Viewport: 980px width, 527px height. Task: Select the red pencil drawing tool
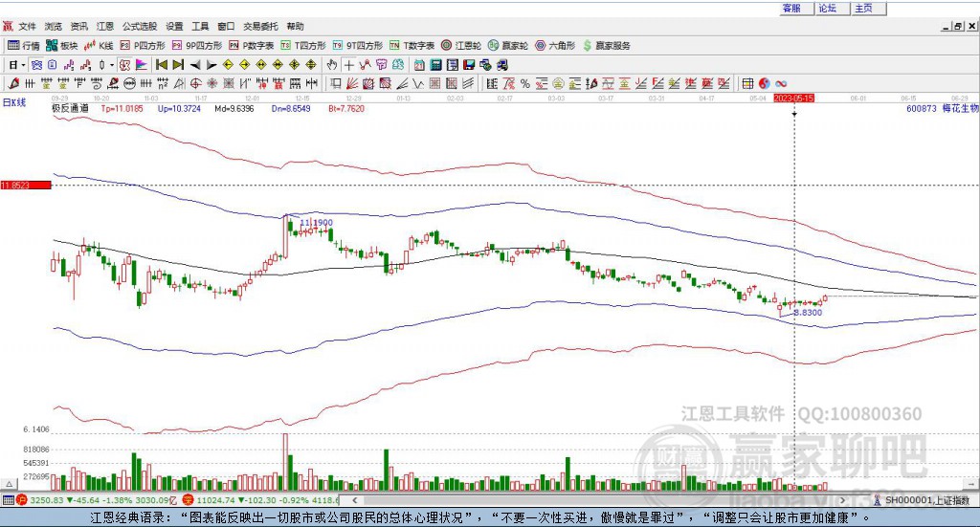[13, 83]
